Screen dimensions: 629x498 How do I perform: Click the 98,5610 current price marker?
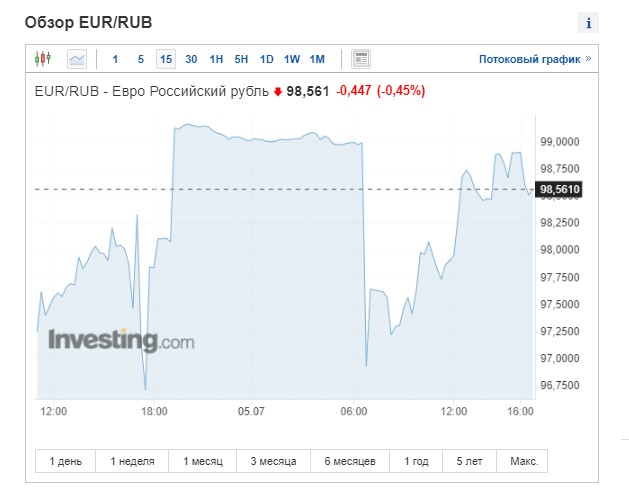(559, 189)
